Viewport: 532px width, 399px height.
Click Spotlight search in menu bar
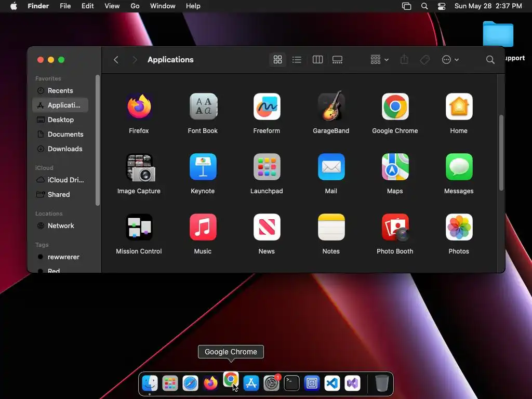pyautogui.click(x=424, y=6)
